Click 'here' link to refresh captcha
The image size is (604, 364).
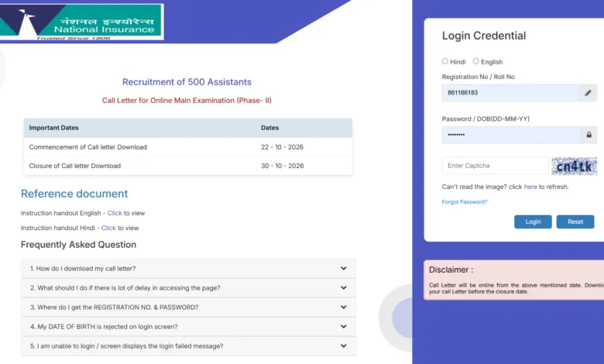pos(530,187)
